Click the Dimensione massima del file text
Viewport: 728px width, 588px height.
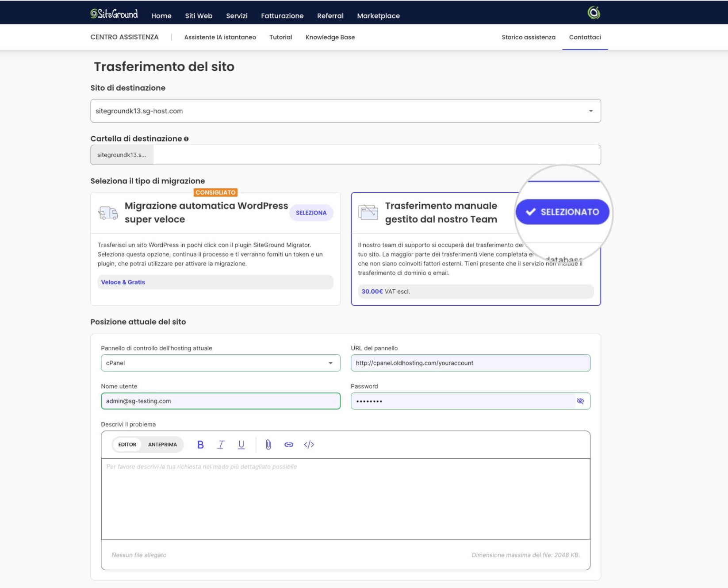pyautogui.click(x=525, y=555)
